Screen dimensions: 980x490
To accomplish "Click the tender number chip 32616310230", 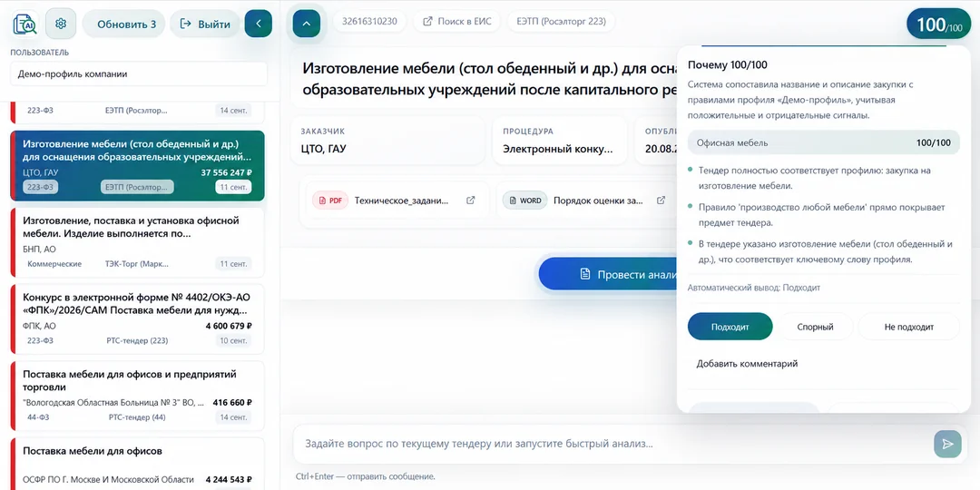I will tap(369, 21).
